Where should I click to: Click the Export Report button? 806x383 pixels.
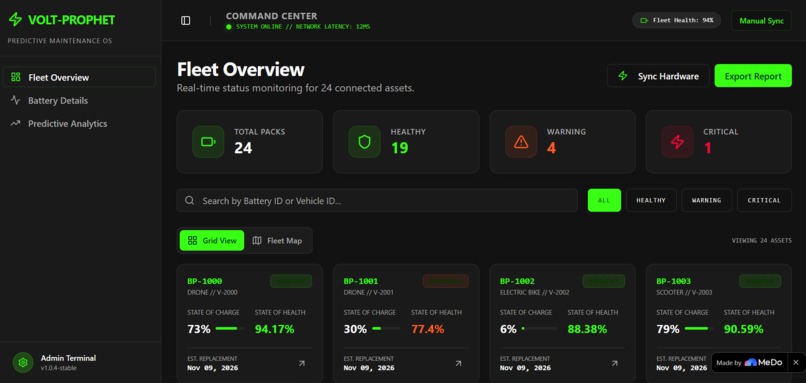point(753,76)
